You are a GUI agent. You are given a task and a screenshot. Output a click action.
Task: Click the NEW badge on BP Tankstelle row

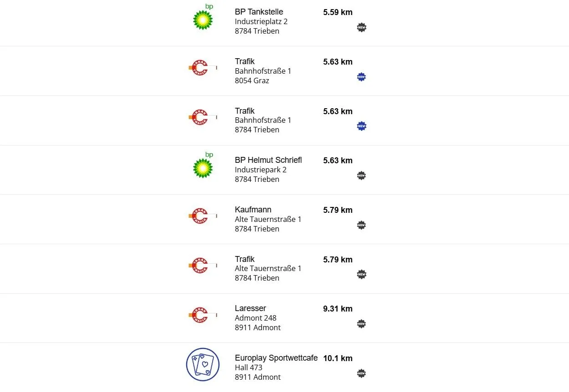tap(361, 28)
